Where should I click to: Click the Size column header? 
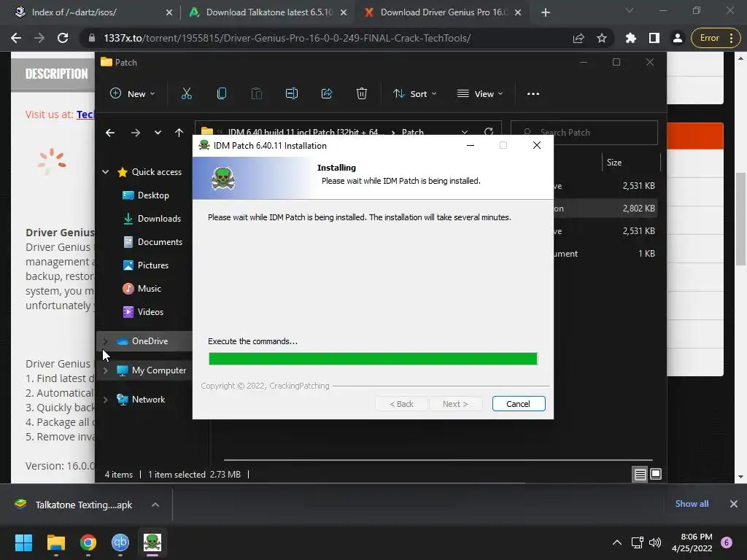(x=614, y=163)
